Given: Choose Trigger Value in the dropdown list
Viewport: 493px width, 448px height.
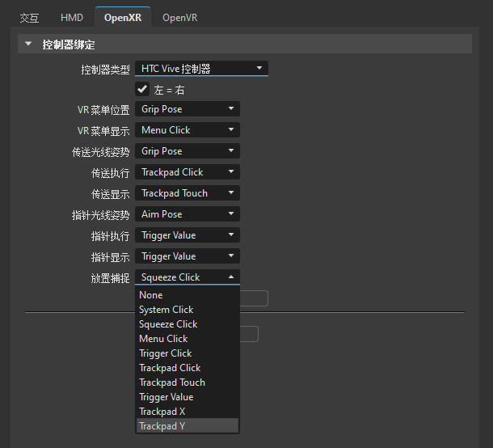Looking at the screenshot, I should coord(188,397).
